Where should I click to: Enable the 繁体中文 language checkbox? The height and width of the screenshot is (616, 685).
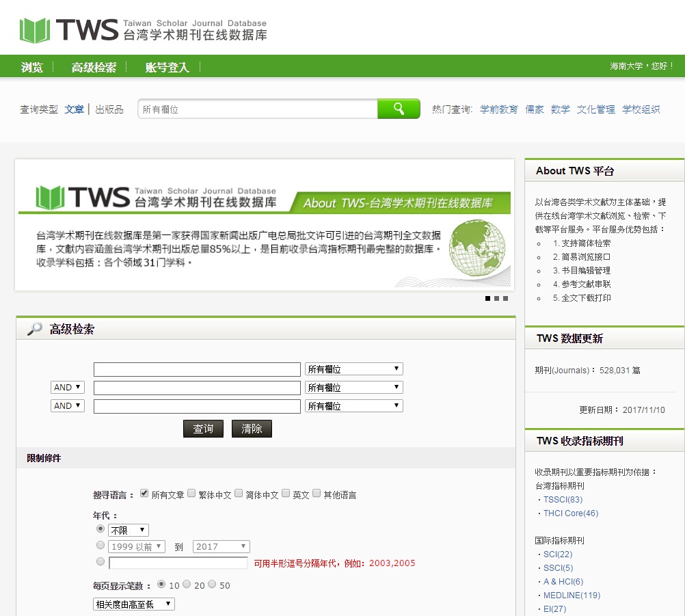coord(192,493)
